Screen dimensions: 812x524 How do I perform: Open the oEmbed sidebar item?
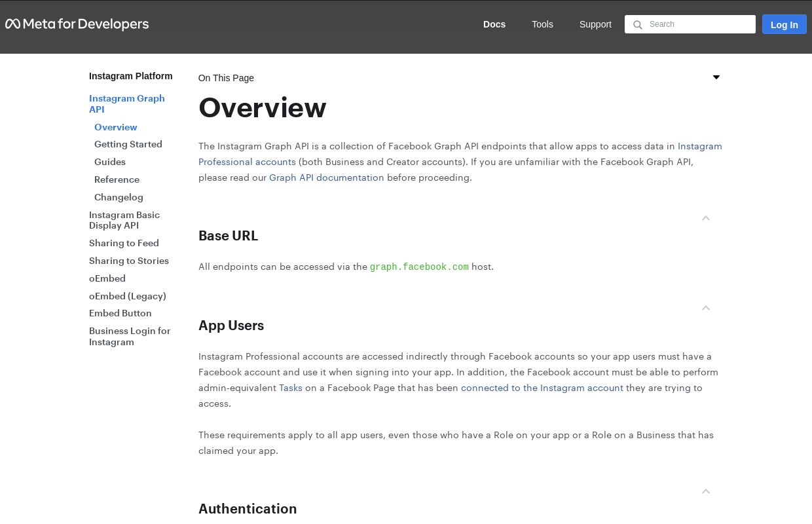click(107, 278)
